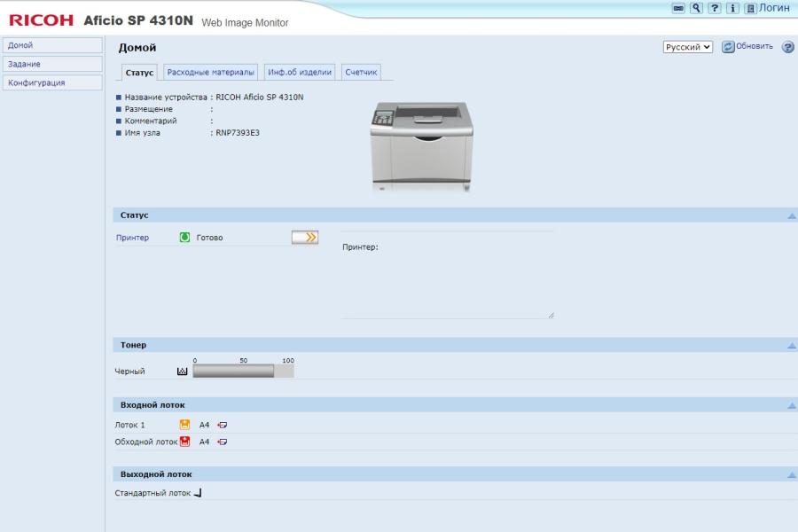Click the green ready icon next to Готово
The width and height of the screenshot is (798, 532).
tap(184, 238)
